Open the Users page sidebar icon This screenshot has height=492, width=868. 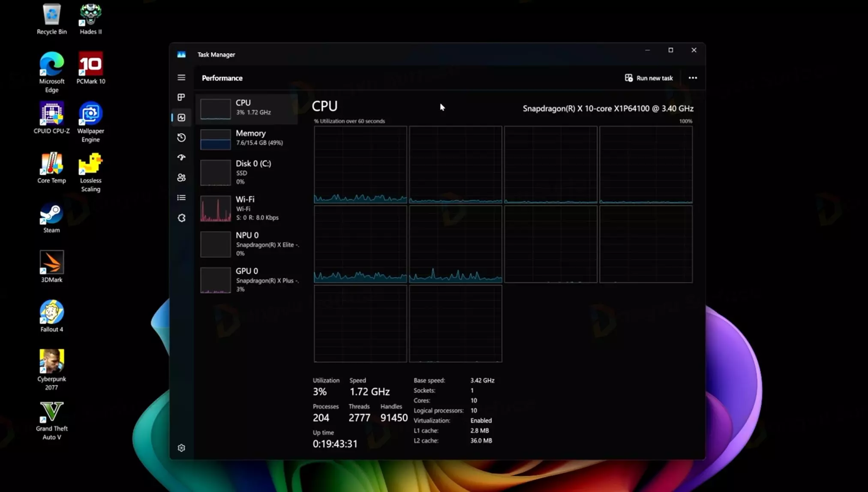click(x=181, y=177)
